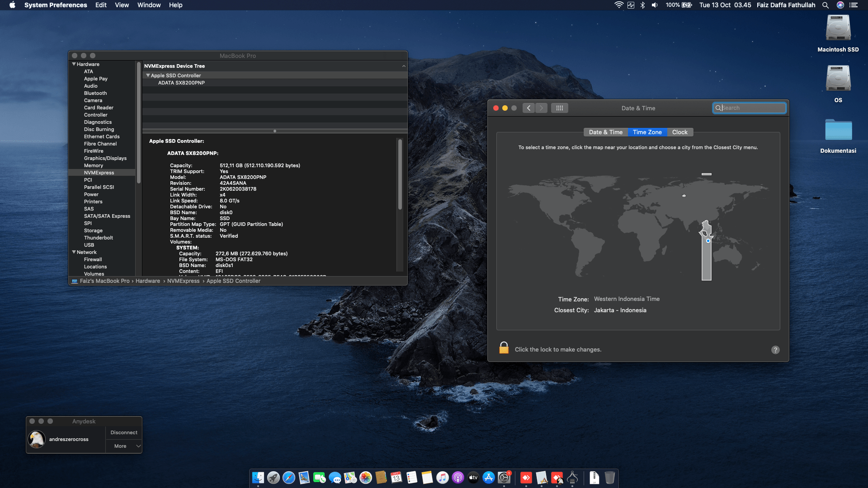Screen dimensions: 868x488
Task: Open the Window menu
Action: pos(149,5)
